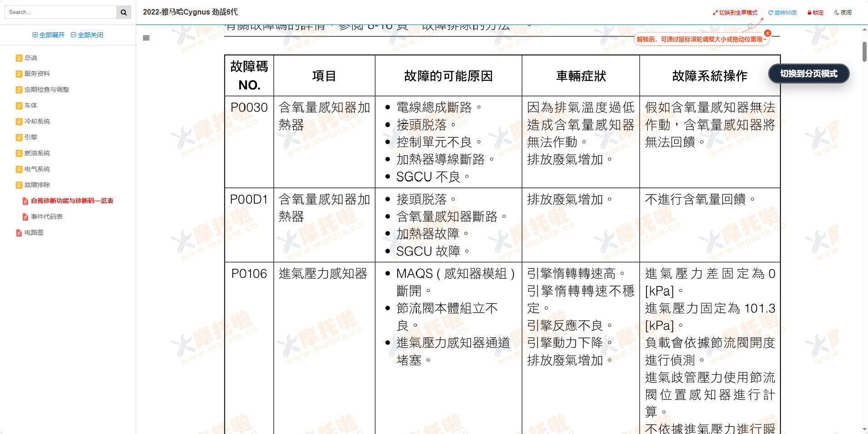The width and height of the screenshot is (868, 434).
Task: Open the 电气系统 section
Action: (x=37, y=169)
